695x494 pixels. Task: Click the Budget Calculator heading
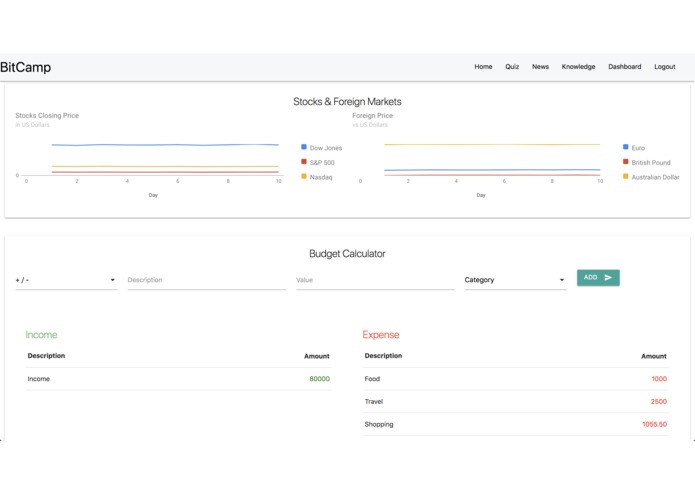[348, 254]
